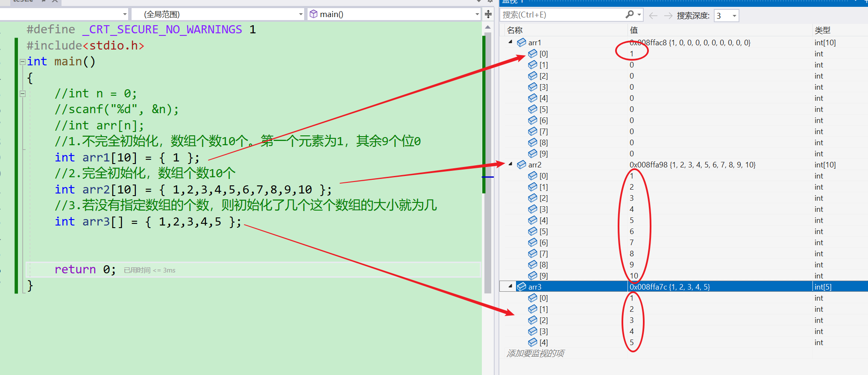Collapse the arr1 watch tree node
This screenshot has height=375, width=868.
pyautogui.click(x=510, y=42)
